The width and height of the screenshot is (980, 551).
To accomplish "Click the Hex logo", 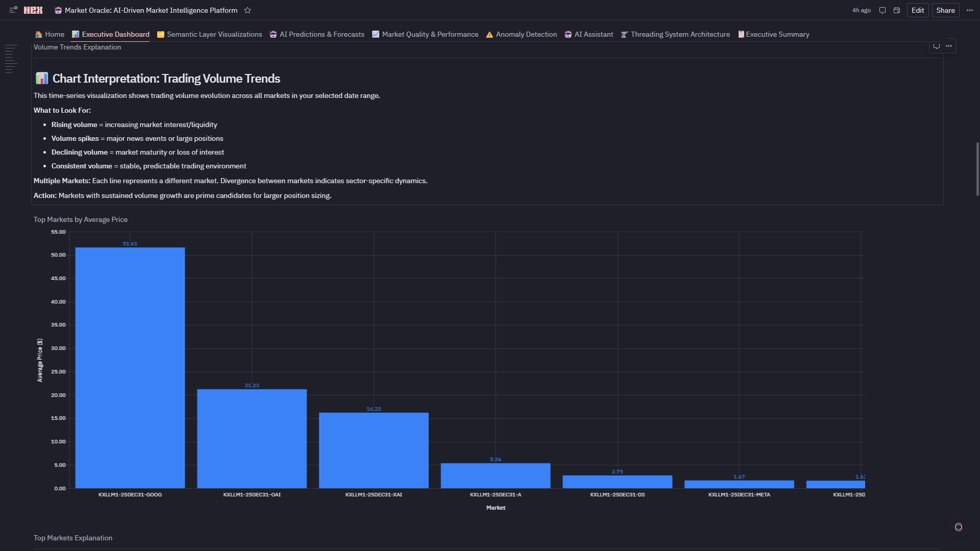I will click(x=33, y=10).
